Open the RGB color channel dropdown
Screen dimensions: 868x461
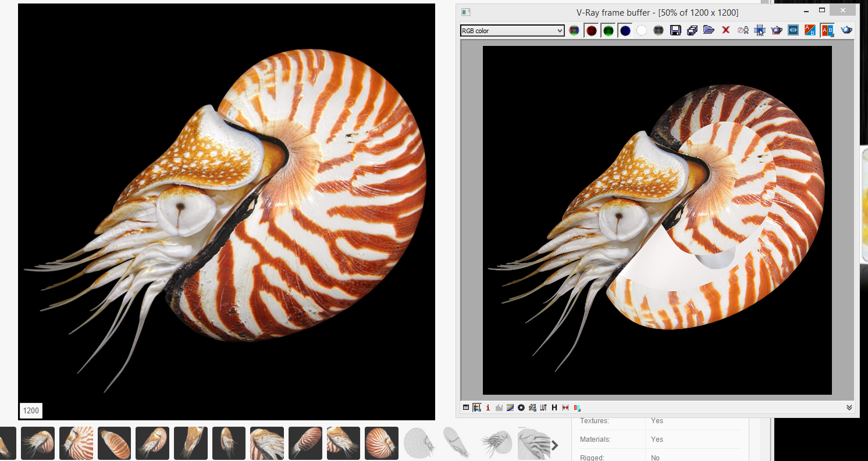[560, 30]
